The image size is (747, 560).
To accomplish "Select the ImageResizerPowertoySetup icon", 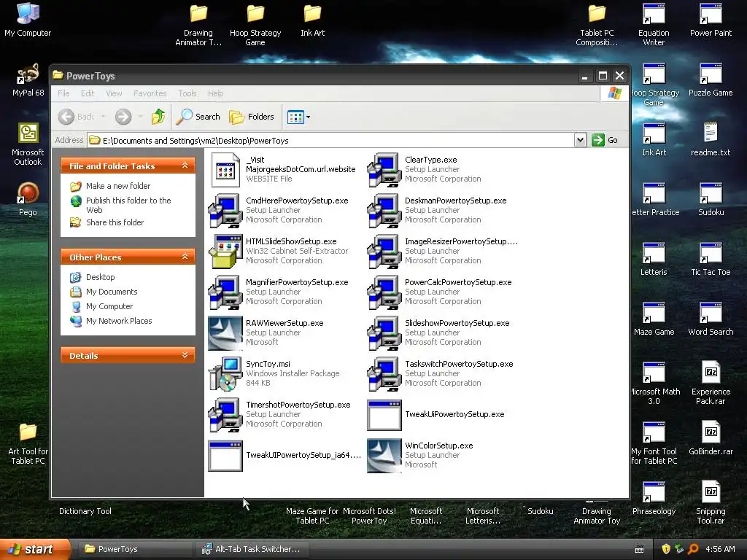I will [384, 252].
